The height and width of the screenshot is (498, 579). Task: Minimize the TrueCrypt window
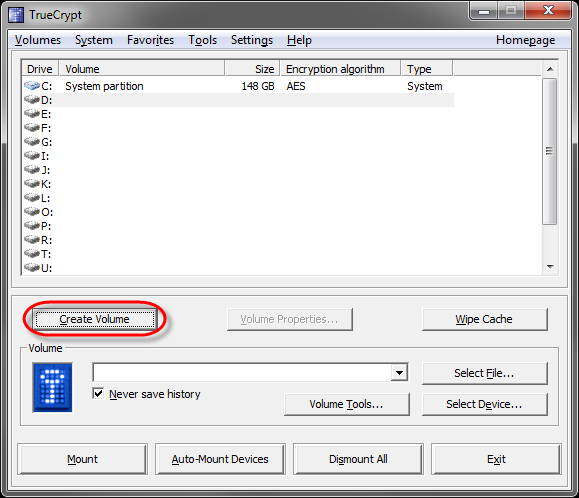[x=484, y=11]
